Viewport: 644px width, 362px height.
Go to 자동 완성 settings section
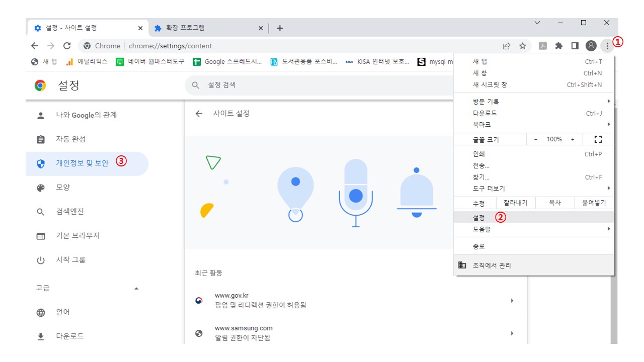tap(87, 139)
